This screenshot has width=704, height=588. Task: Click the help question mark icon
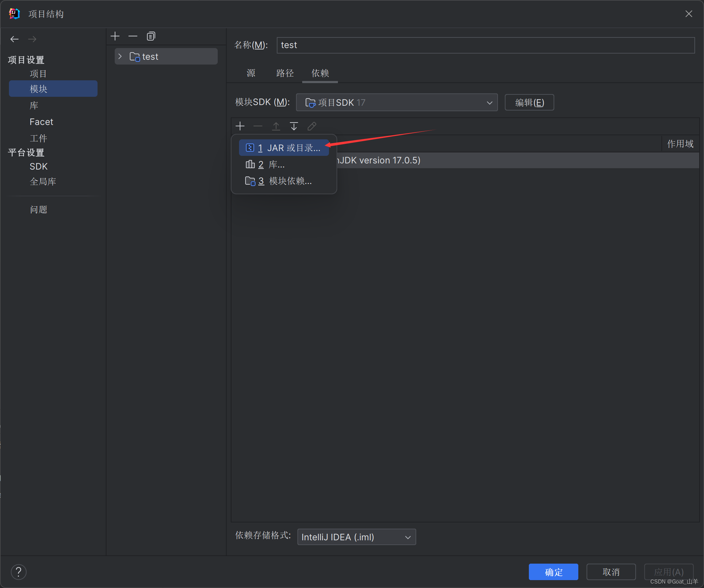click(x=19, y=572)
